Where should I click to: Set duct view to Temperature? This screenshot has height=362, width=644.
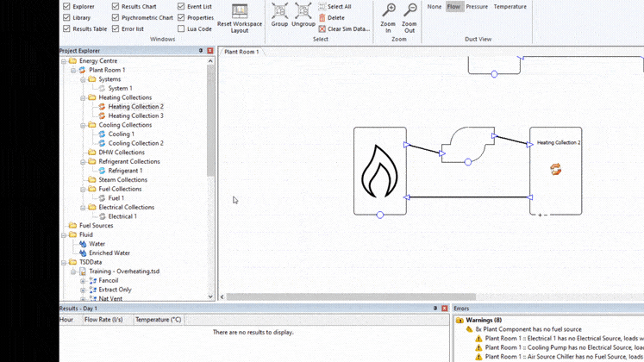(510, 7)
